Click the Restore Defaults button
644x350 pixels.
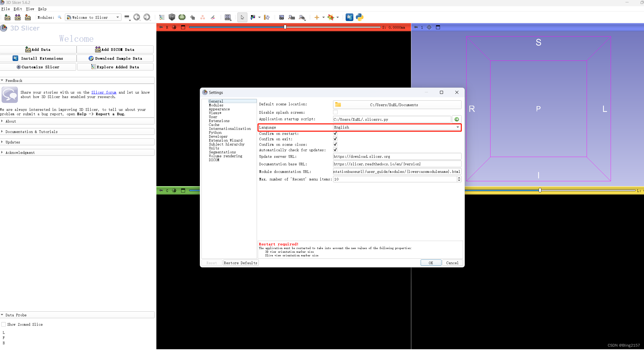(x=240, y=263)
